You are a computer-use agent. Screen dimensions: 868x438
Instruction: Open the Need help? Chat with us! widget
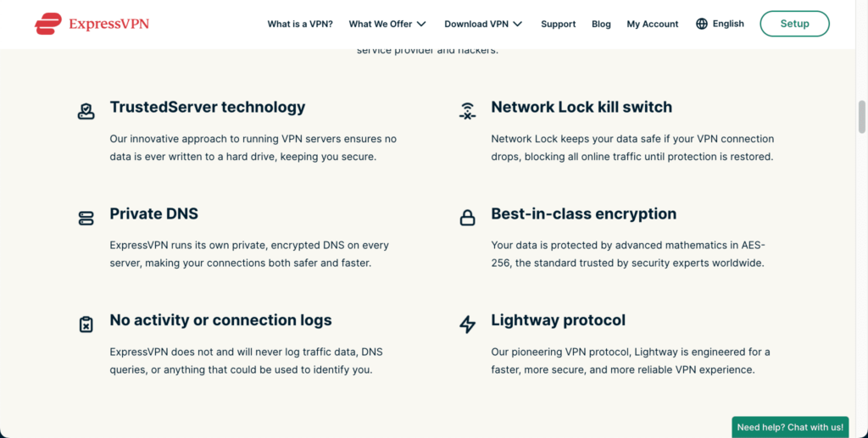[790, 427]
